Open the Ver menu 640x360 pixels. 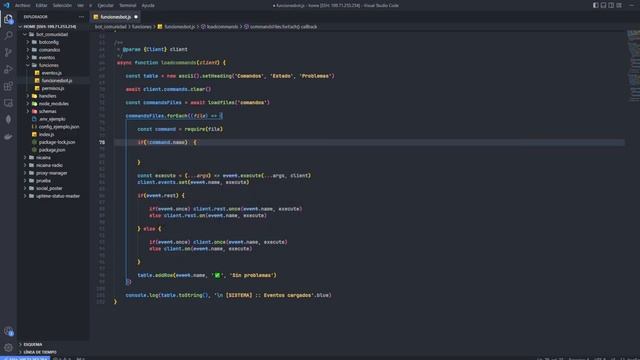[x=80, y=5]
